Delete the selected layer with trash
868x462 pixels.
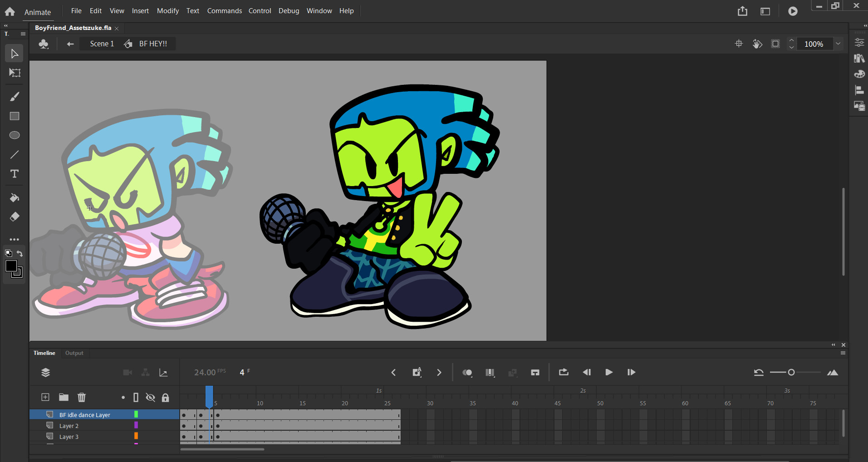82,397
